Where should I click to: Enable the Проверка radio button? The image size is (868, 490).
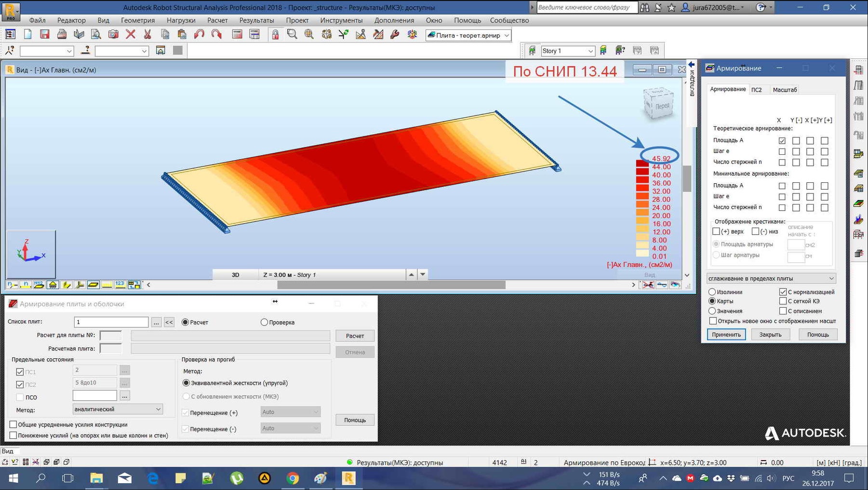[x=264, y=322]
